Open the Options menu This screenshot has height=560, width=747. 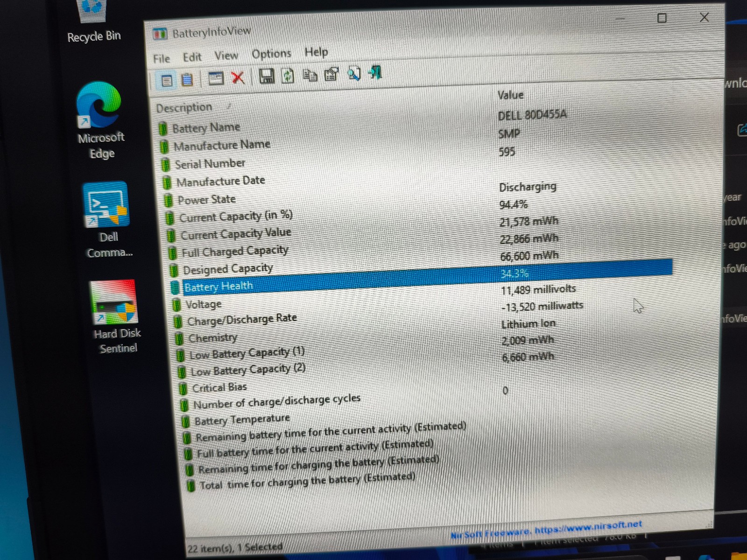click(271, 54)
